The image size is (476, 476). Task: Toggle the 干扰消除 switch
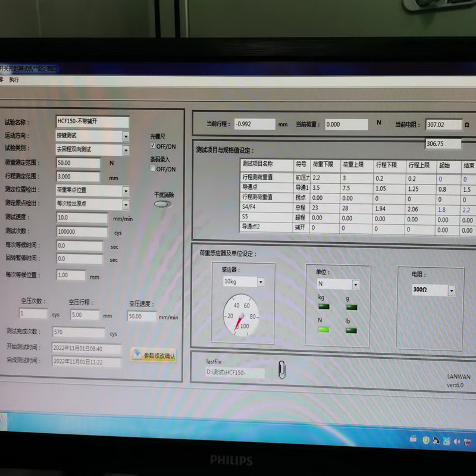162,204
